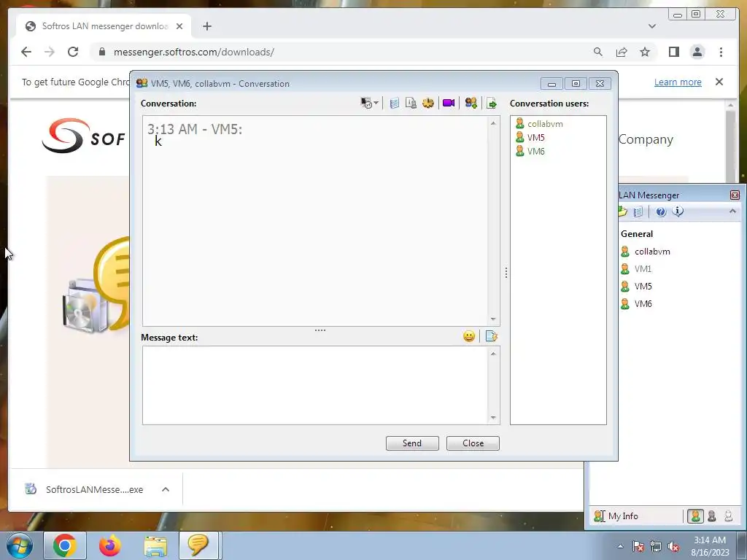Click muted volume icon in system tray
The image size is (747, 560).
(673, 547)
